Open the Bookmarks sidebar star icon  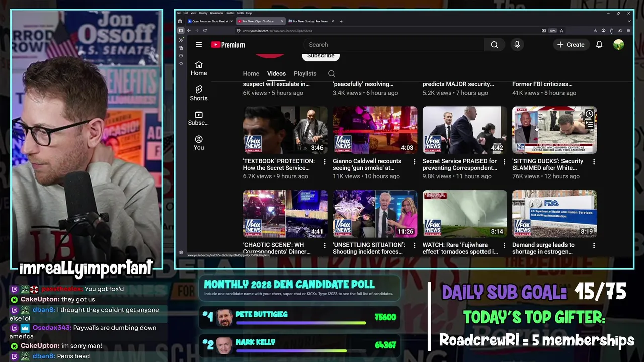pyautogui.click(x=181, y=63)
